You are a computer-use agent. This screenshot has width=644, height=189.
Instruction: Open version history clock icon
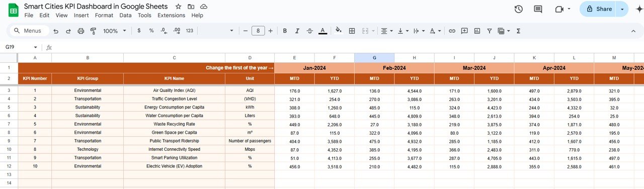519,9
